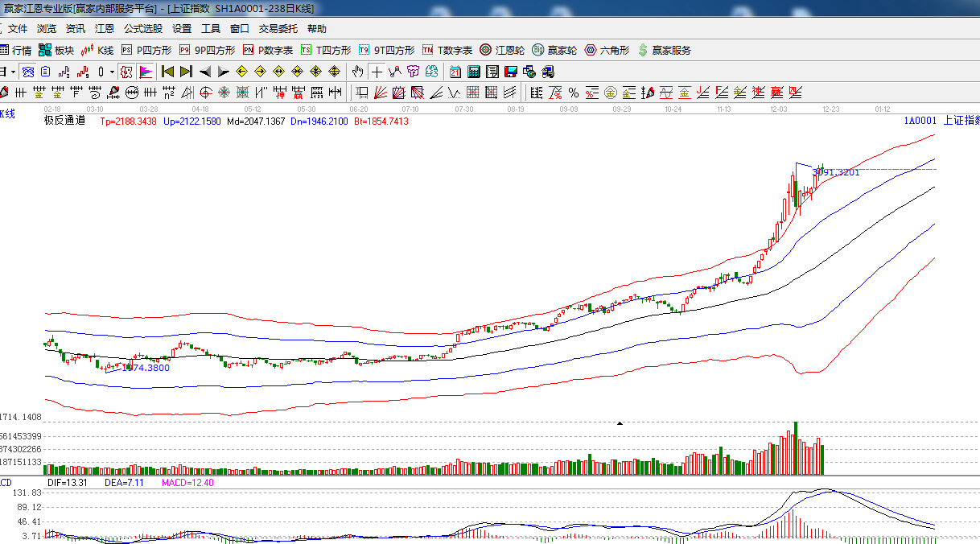Image resolution: width=980 pixels, height=544 pixels.
Task: Open the 交易委托 menu
Action: coord(278,28)
